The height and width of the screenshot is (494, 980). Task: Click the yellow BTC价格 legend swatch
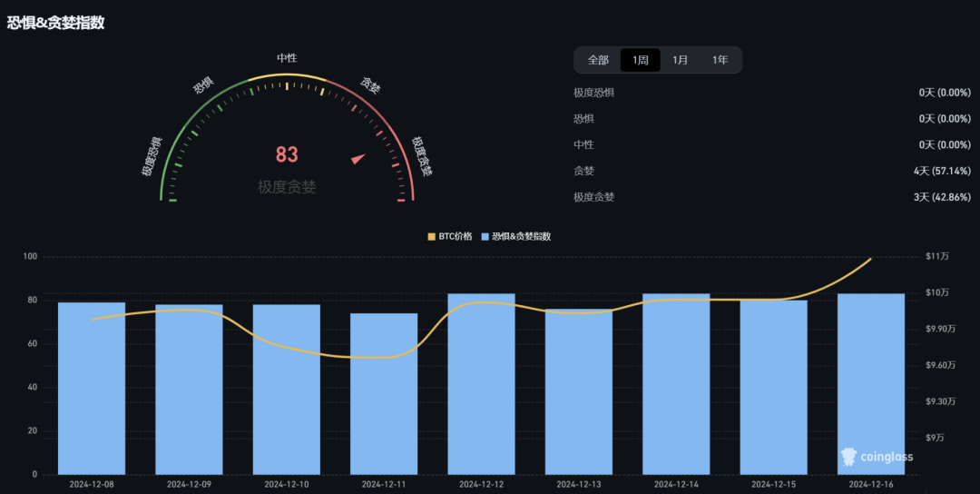pyautogui.click(x=432, y=236)
